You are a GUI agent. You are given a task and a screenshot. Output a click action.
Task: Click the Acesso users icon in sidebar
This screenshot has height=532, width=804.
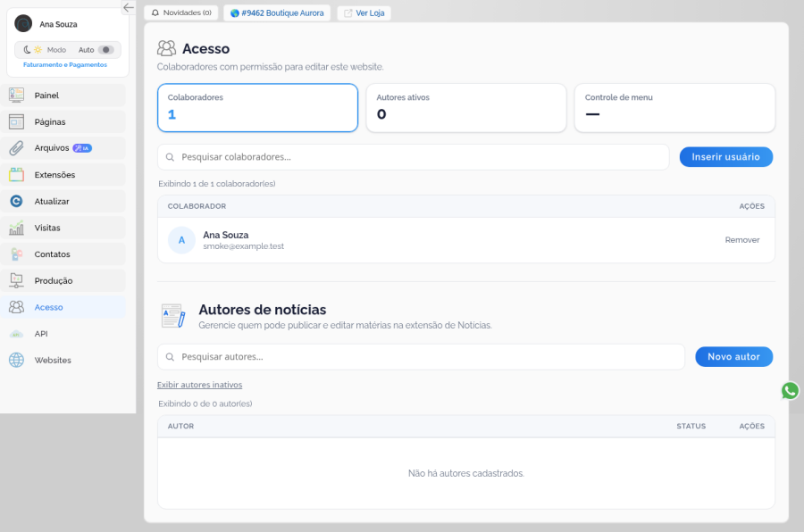[x=16, y=307]
